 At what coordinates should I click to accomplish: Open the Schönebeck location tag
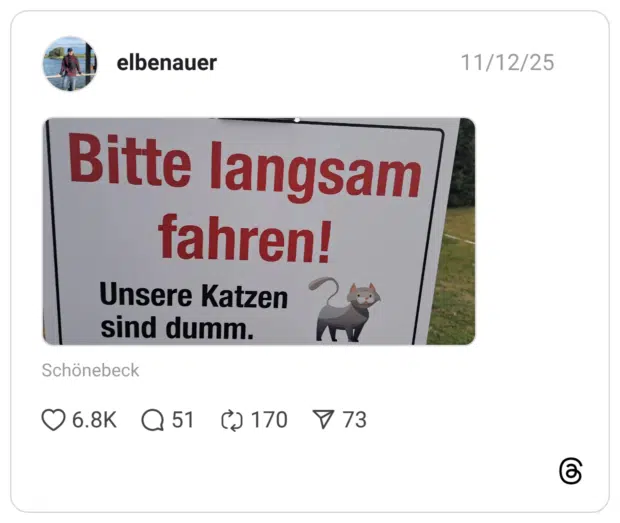pos(91,370)
